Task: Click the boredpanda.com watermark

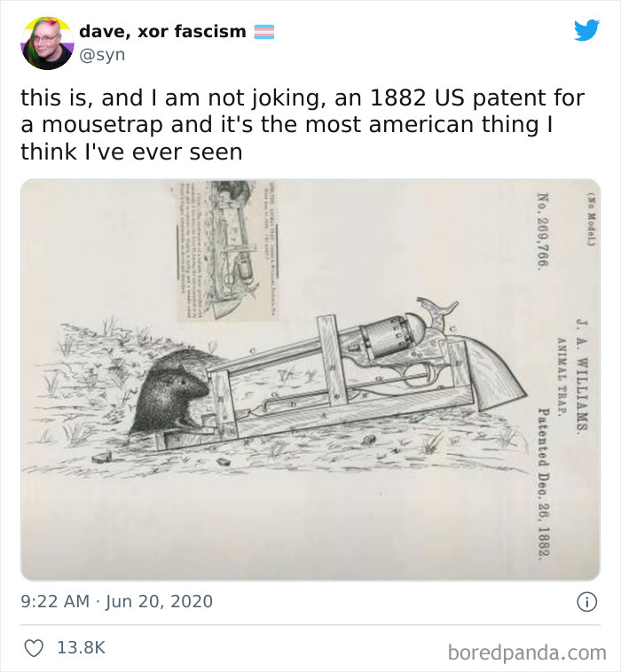Action: pyautogui.click(x=527, y=652)
